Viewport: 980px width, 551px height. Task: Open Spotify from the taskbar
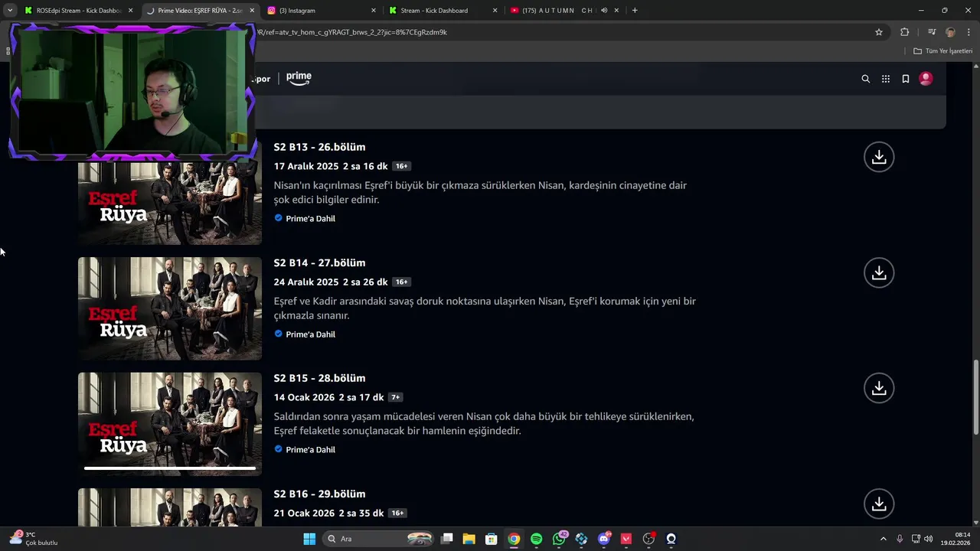(x=536, y=539)
